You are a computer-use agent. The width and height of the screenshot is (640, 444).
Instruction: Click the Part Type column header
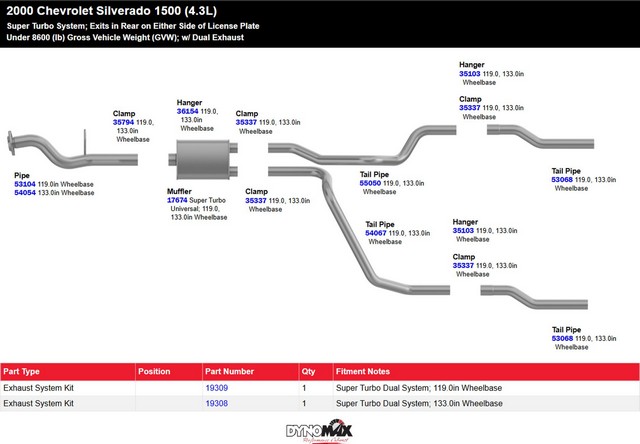[22, 370]
